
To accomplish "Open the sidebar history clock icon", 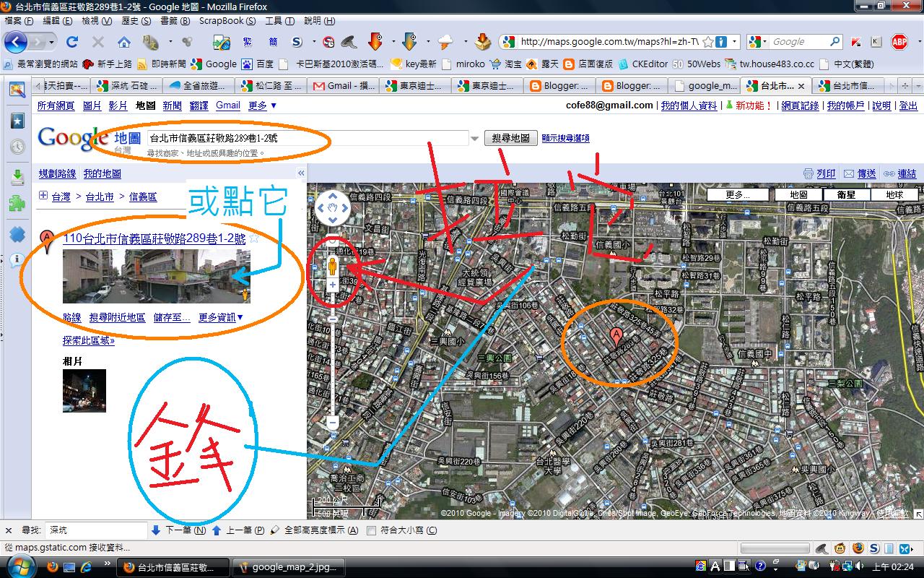I will 17,147.
